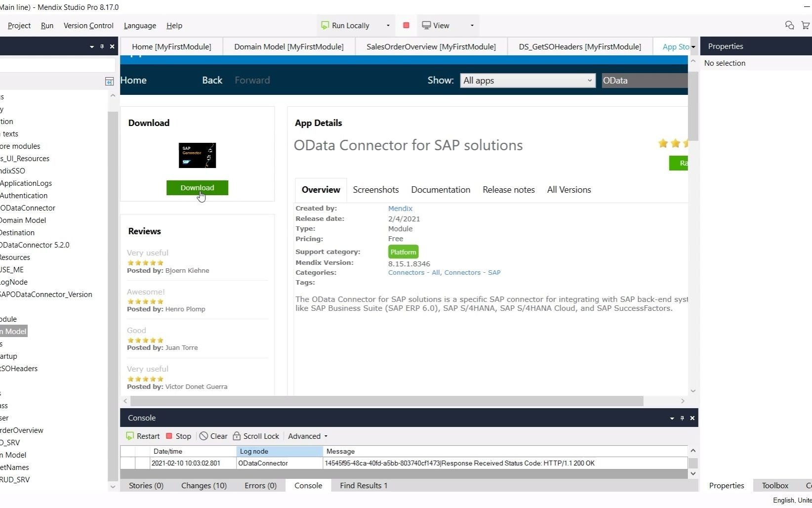Click Back in App Store navigation

[212, 80]
